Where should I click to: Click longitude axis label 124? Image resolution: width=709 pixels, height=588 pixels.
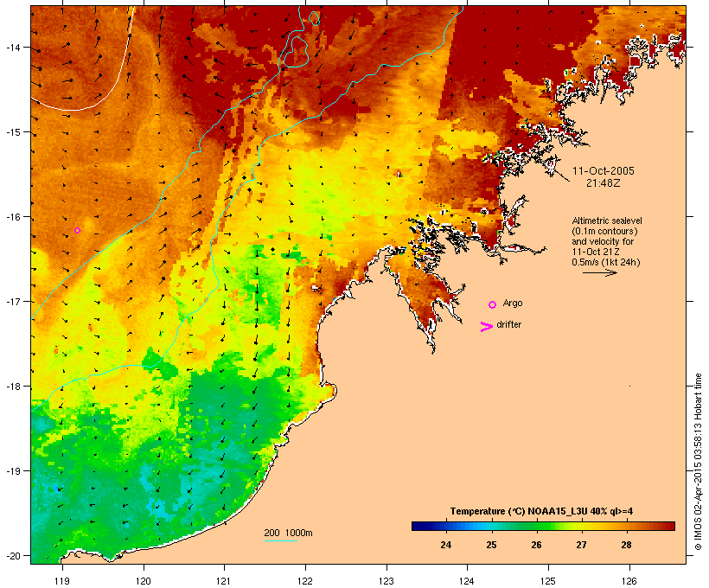click(x=467, y=581)
